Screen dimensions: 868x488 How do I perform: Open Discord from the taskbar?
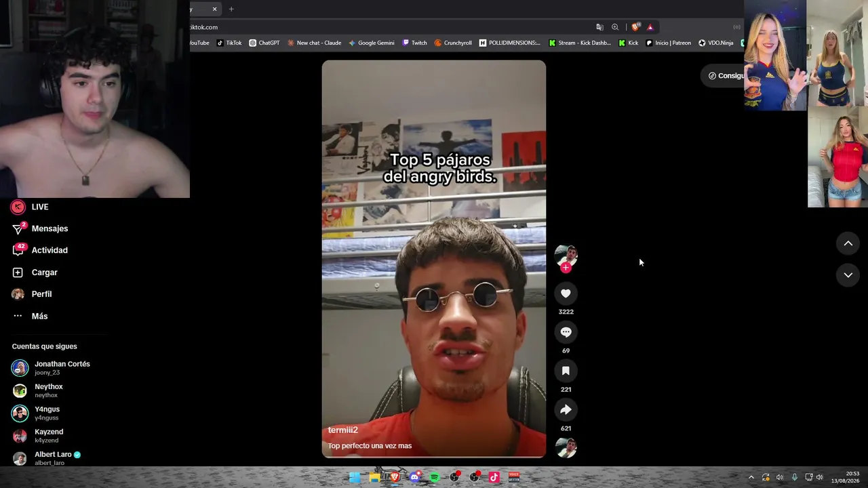(x=414, y=477)
